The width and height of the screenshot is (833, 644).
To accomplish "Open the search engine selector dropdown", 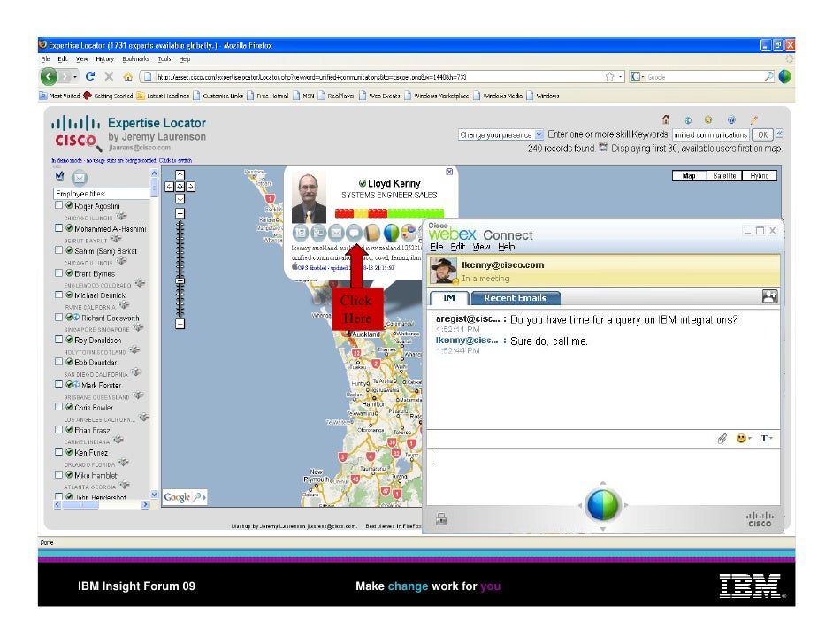I will click(x=637, y=77).
